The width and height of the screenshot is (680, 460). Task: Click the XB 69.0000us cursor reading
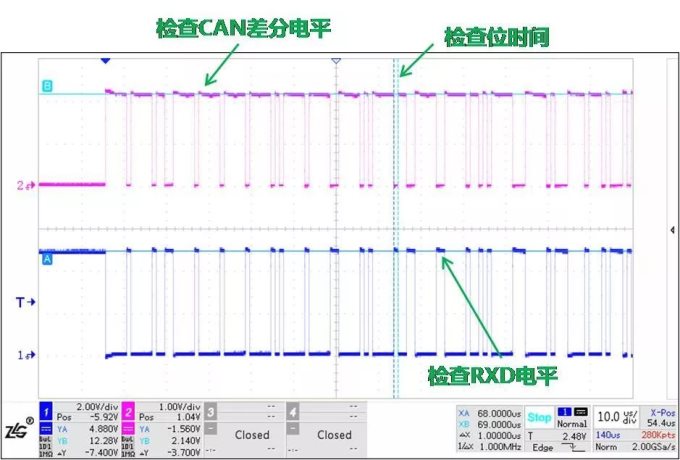[x=499, y=424]
